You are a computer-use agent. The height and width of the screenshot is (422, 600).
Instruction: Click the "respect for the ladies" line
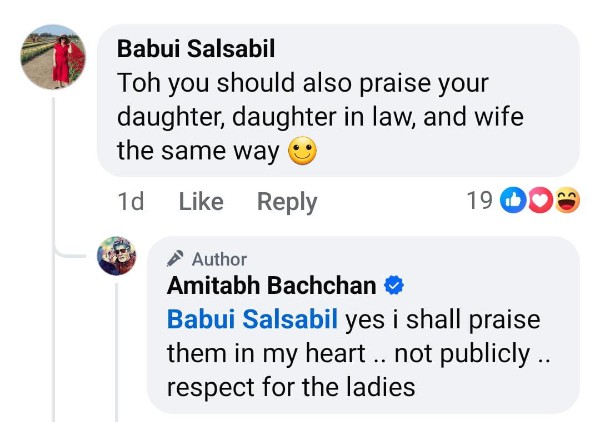pos(290,386)
